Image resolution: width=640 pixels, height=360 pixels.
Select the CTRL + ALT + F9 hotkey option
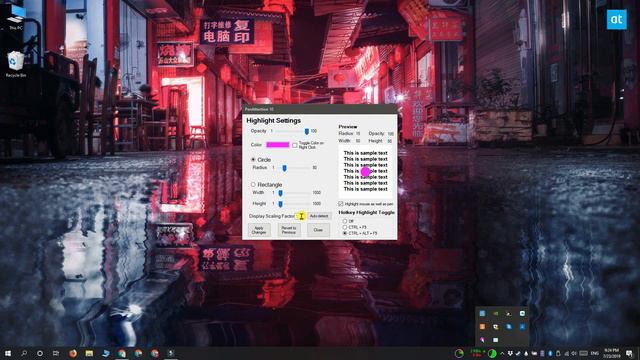tap(345, 233)
